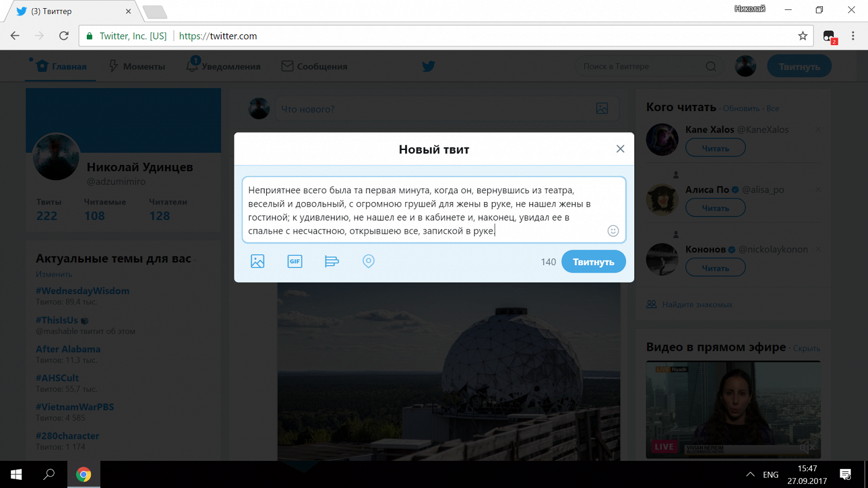This screenshot has width=868, height=488.
Task: Click the Search in Twitter field
Action: coord(642,67)
